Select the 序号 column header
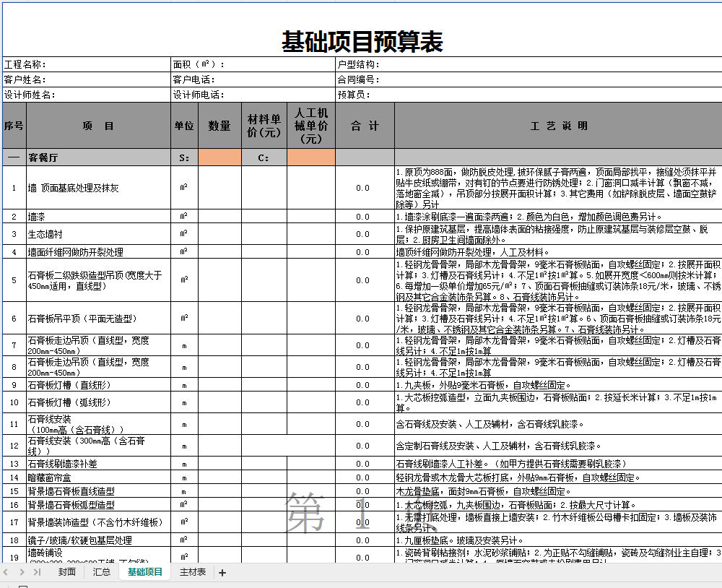Viewport: 722px width, 588px height. [14, 126]
